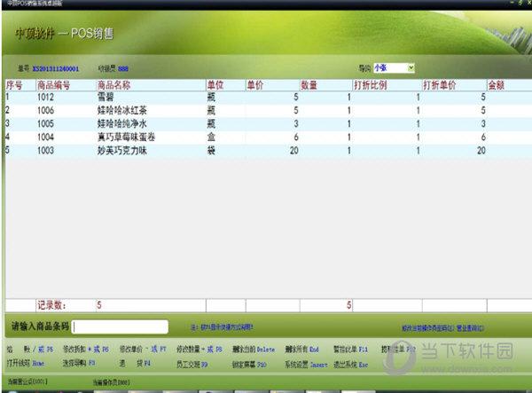Click 员工交班 F9 for shift handover

click(191, 363)
